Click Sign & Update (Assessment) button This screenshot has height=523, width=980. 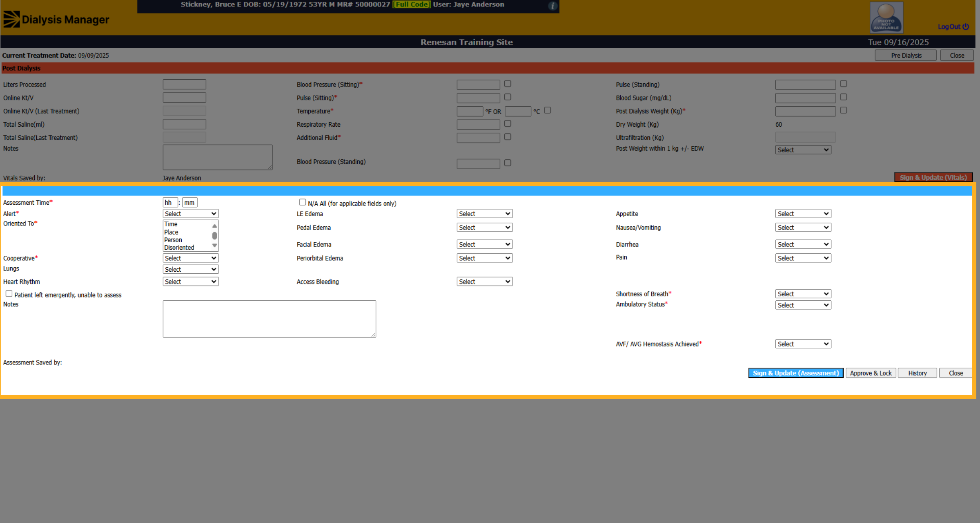coord(796,373)
